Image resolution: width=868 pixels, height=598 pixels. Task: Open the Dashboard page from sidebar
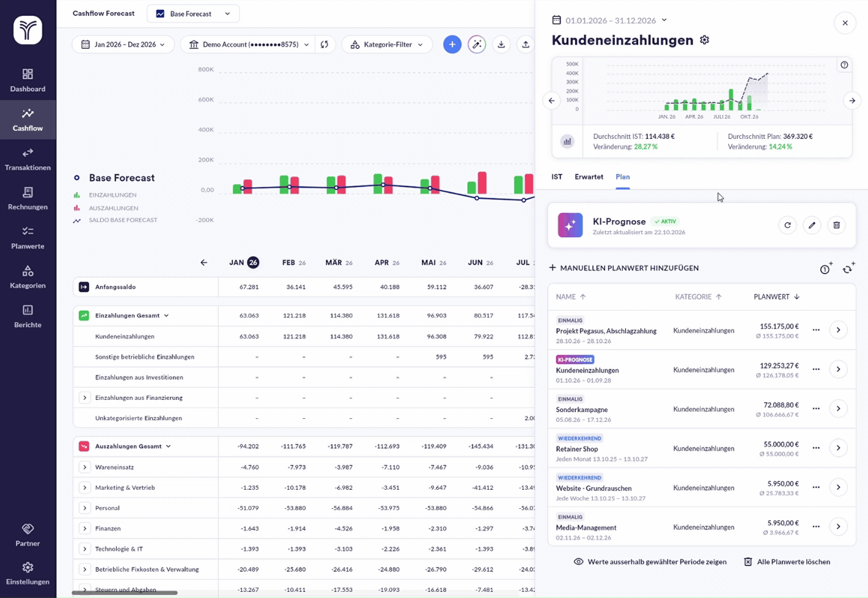click(28, 81)
